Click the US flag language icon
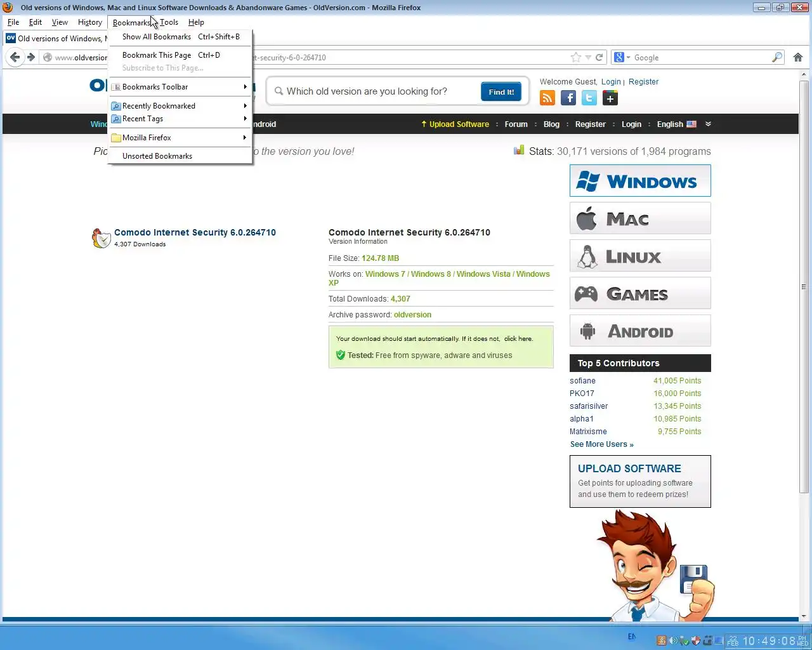 [x=691, y=124]
